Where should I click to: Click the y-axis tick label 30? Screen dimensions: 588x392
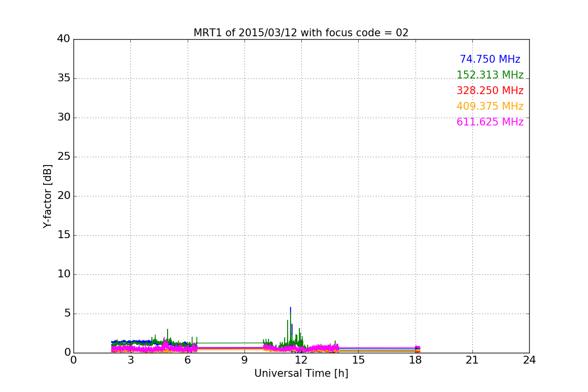click(64, 118)
